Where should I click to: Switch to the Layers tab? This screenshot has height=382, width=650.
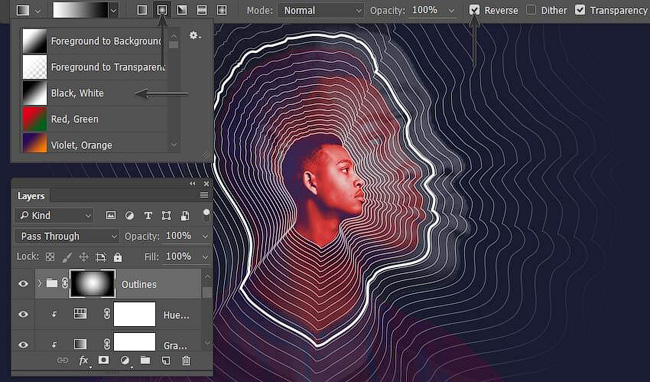[x=31, y=196]
